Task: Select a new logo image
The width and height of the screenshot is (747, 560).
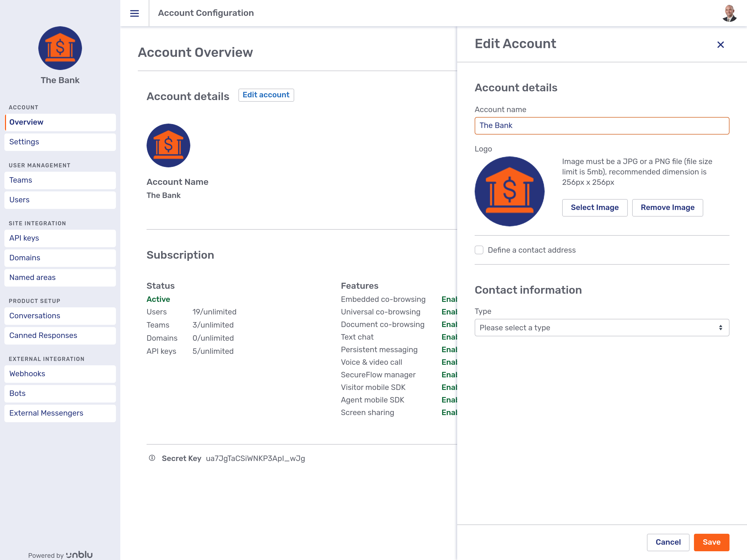Action: pos(594,207)
